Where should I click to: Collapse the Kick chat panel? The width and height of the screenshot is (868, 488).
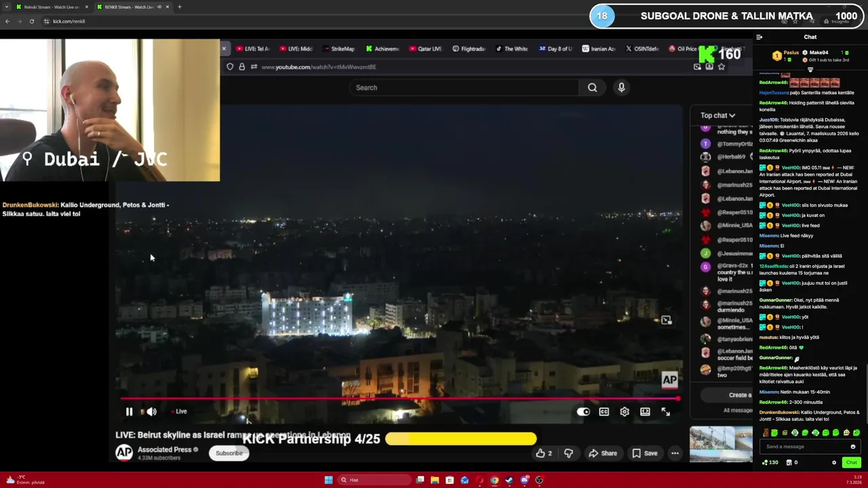[x=759, y=37]
